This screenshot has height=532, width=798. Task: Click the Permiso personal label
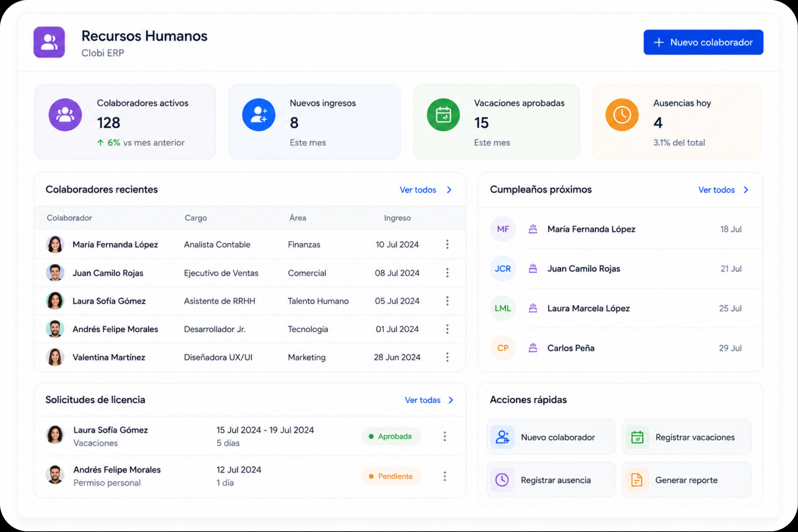tap(107, 483)
